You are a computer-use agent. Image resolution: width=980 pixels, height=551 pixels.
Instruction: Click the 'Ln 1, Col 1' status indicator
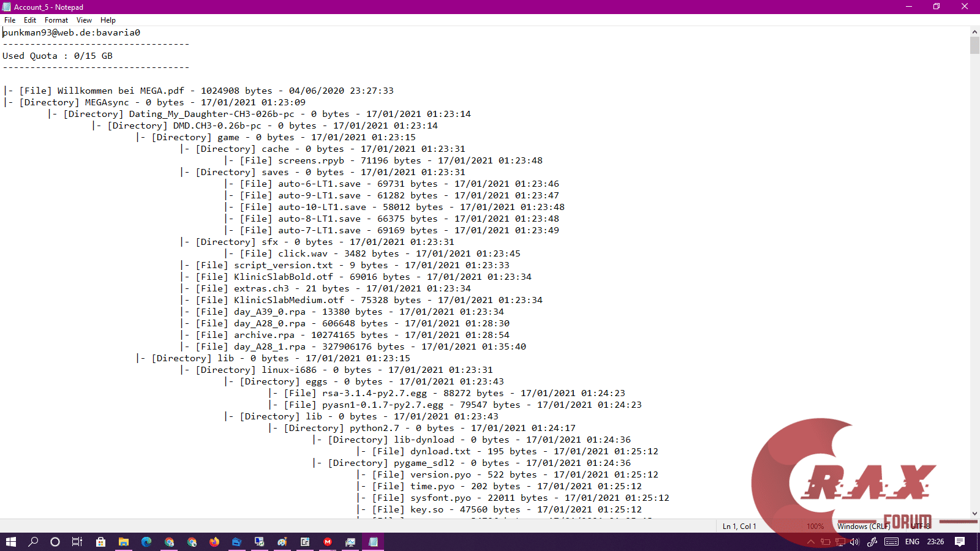tap(739, 527)
